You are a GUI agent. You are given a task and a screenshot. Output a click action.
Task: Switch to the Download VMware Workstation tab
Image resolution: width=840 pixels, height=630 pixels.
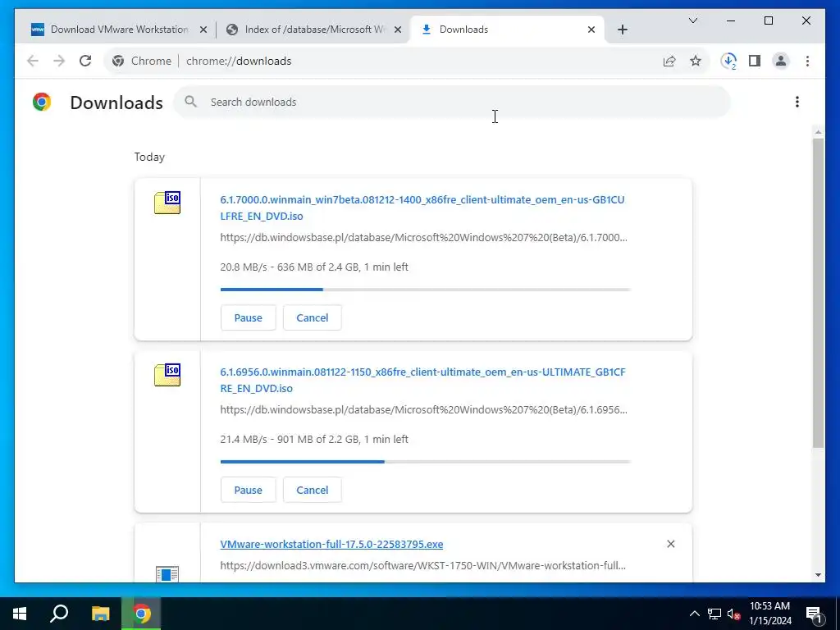pyautogui.click(x=119, y=30)
